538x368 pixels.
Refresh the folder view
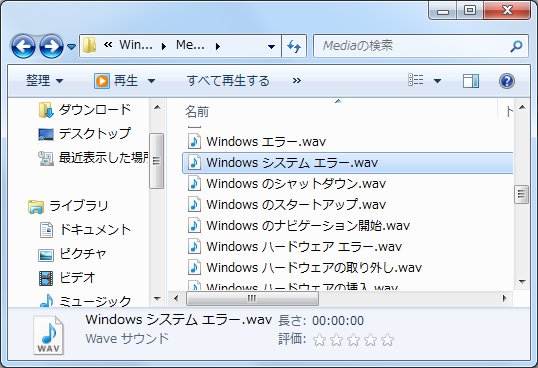click(x=294, y=46)
